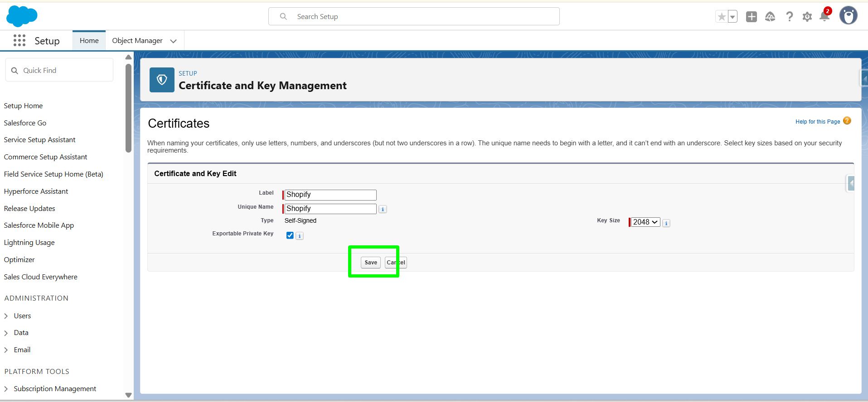This screenshot has height=402, width=868.
Task: Open the App Launcher grid icon
Action: click(x=19, y=40)
